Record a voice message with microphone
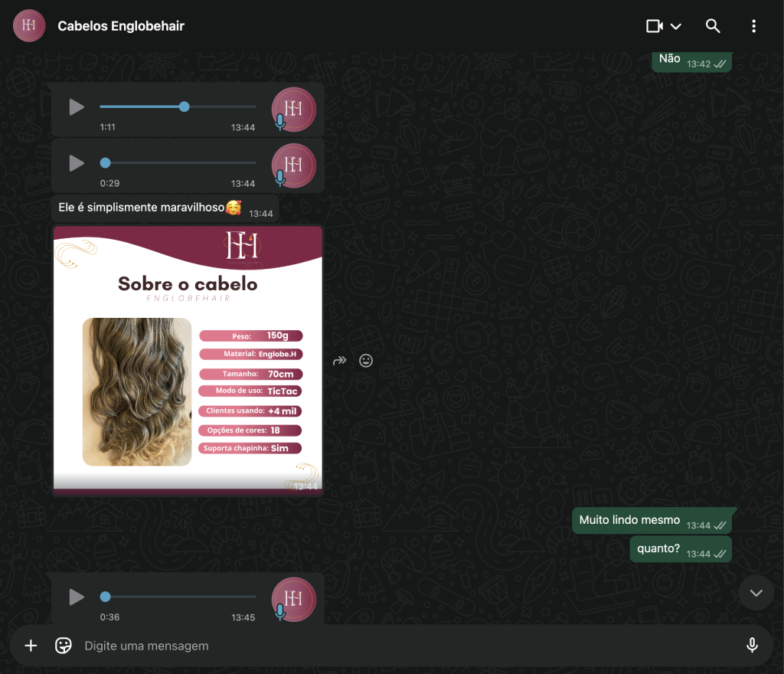This screenshot has width=784, height=674. pyautogui.click(x=752, y=646)
